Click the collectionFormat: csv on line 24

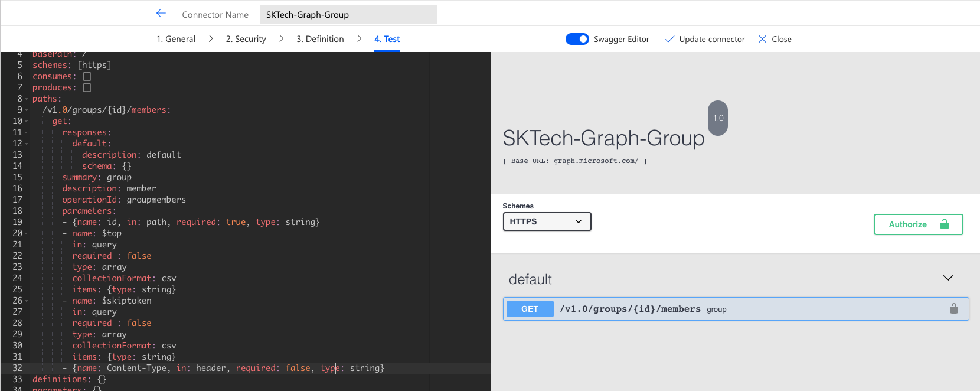[x=125, y=278]
